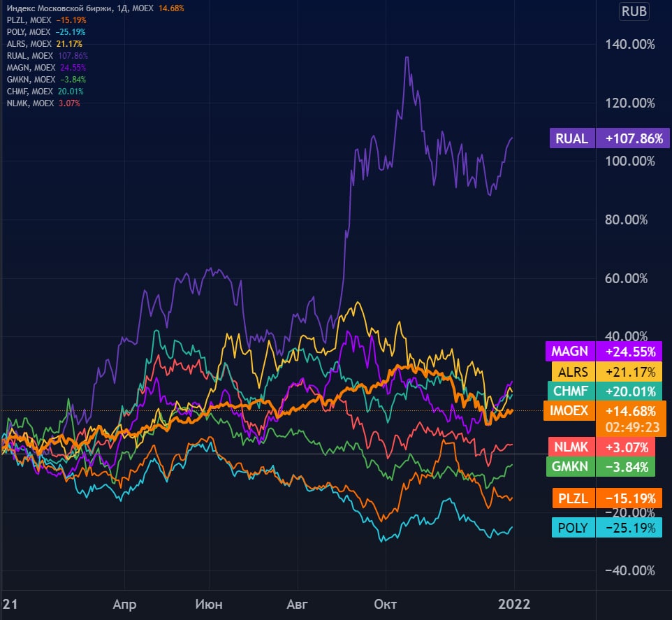Click the Окт time axis label

pos(386,605)
